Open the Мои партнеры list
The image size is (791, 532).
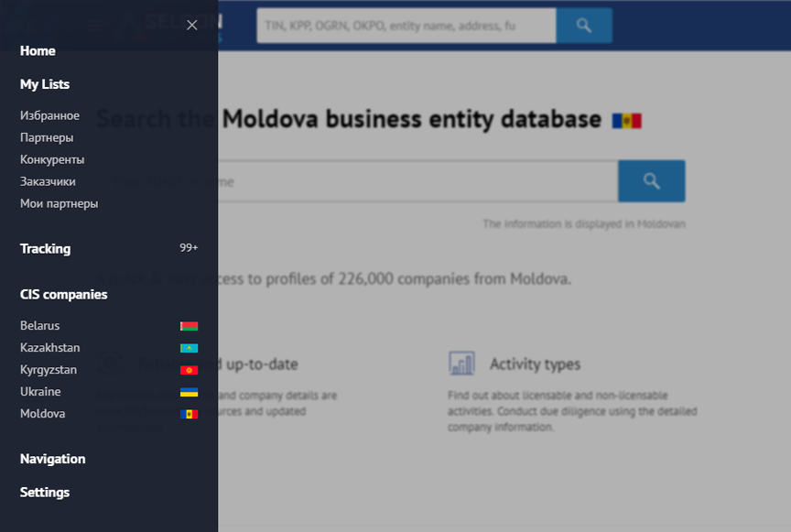[59, 203]
